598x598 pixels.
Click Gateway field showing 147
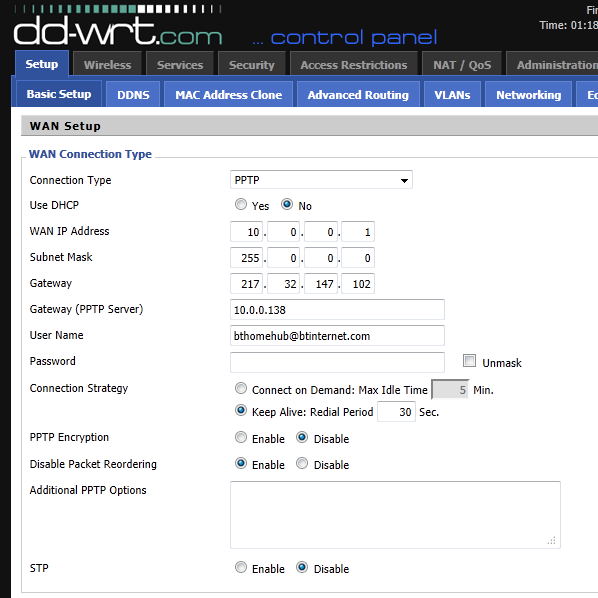tap(321, 283)
